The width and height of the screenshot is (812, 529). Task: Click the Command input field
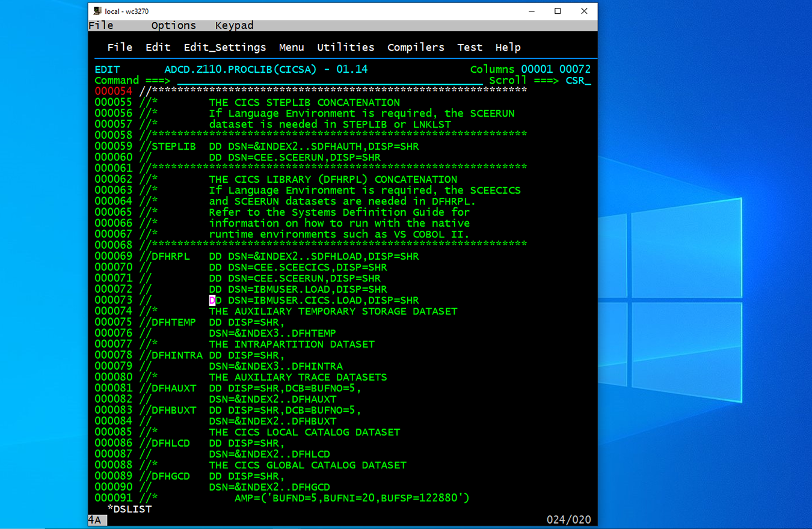(x=330, y=81)
